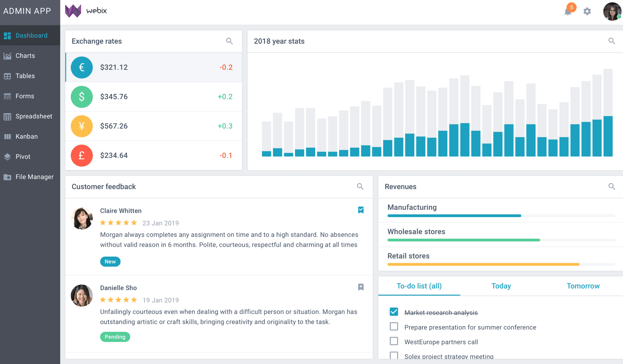Viewport: 623px width, 364px height.
Task: Click the Dollar currency icon
Action: pyautogui.click(x=82, y=97)
